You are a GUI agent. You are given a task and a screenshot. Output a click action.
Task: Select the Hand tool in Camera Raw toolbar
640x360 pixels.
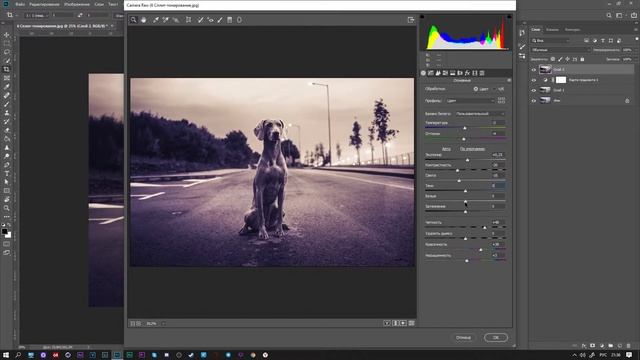144,20
